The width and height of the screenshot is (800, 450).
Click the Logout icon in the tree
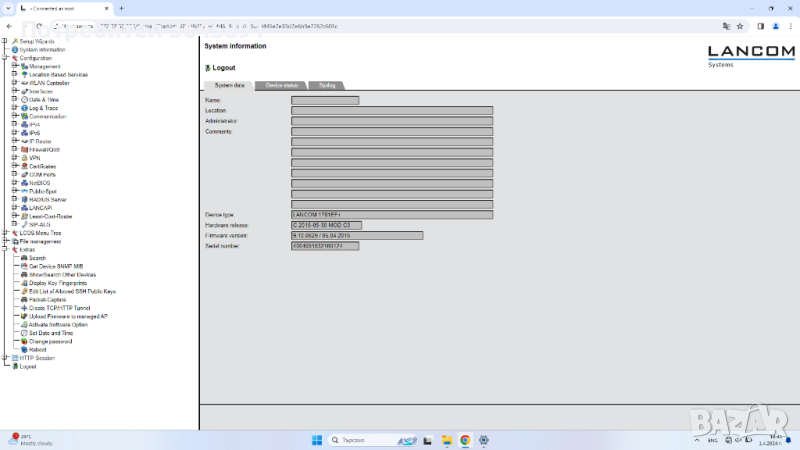pos(15,366)
